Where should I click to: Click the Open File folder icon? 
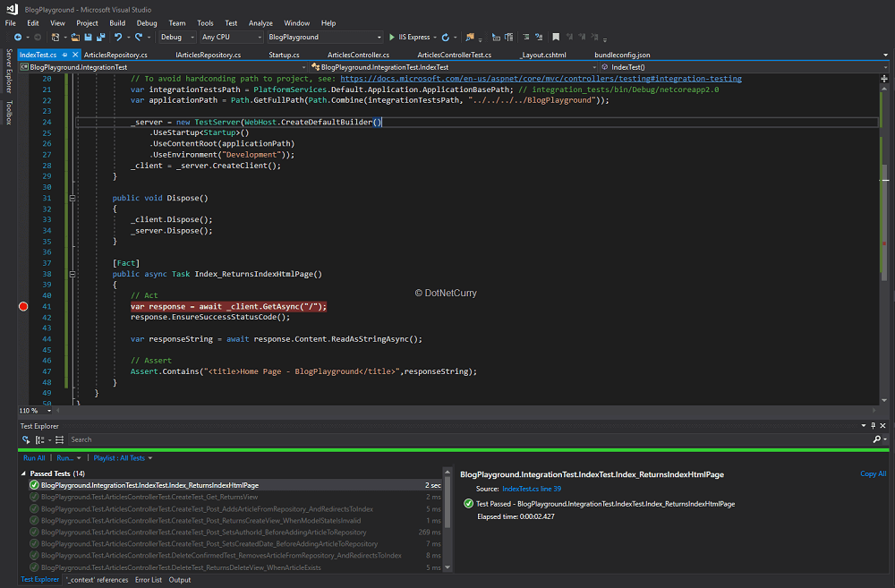[75, 37]
